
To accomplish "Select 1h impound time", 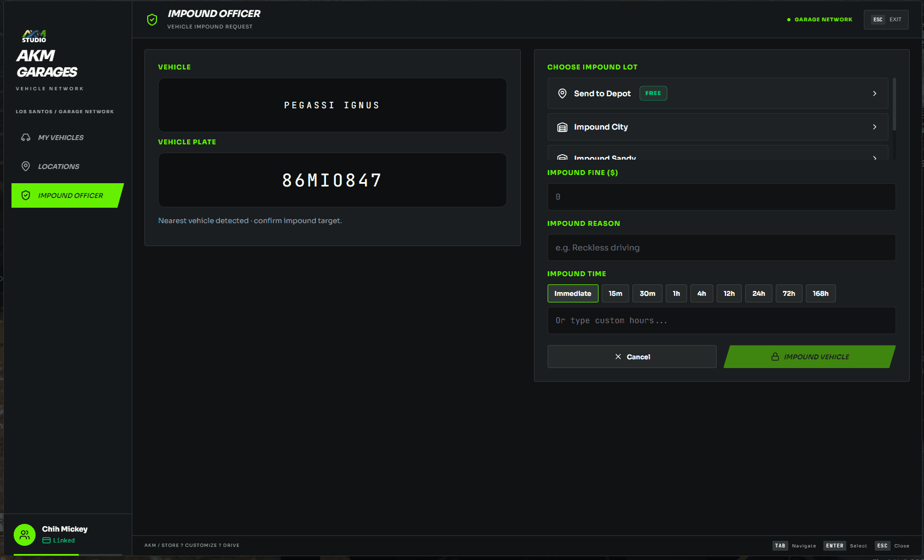I will click(x=676, y=294).
